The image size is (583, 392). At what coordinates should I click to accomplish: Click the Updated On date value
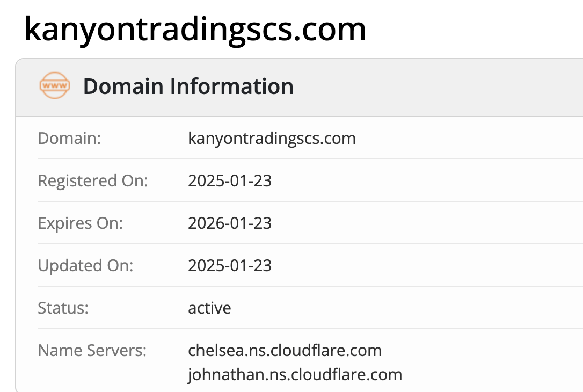coord(230,266)
